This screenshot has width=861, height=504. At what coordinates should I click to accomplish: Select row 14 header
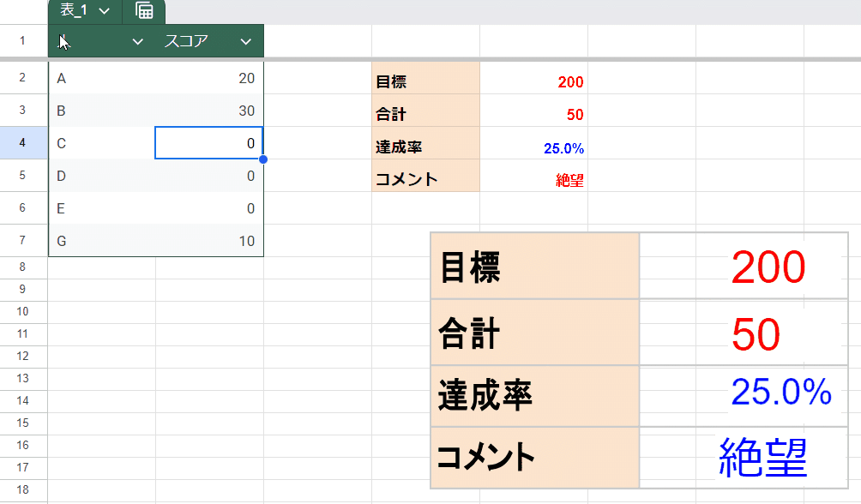(22, 401)
